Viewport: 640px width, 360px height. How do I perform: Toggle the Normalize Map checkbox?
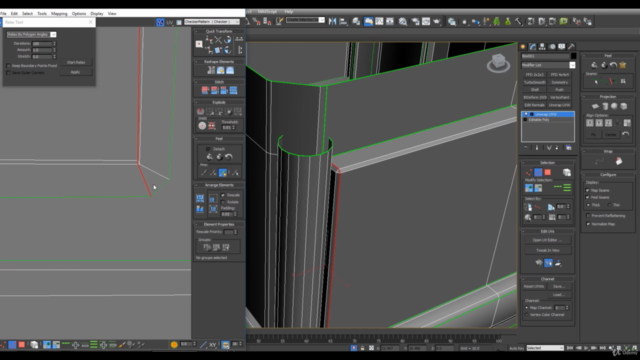pyautogui.click(x=588, y=224)
